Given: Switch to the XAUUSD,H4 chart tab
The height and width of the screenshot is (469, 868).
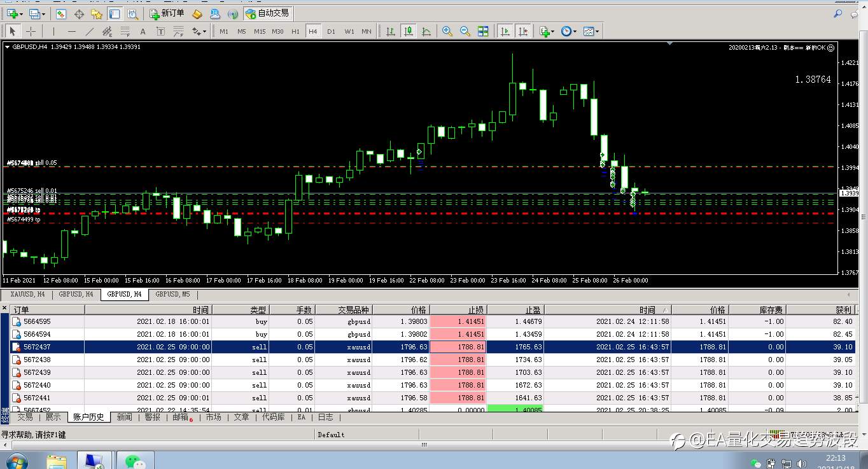Looking at the screenshot, I should (27, 294).
